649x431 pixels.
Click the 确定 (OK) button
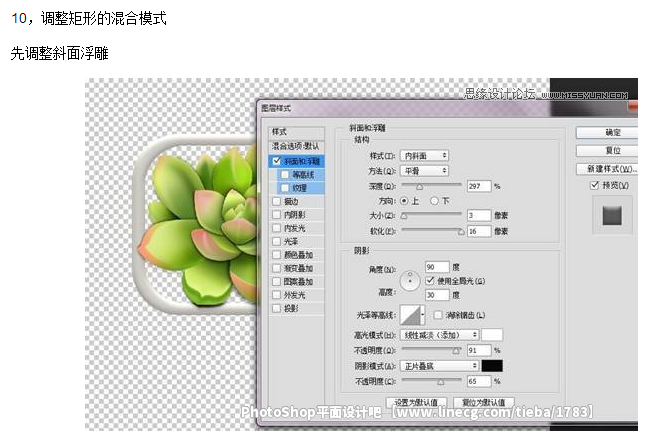[607, 132]
